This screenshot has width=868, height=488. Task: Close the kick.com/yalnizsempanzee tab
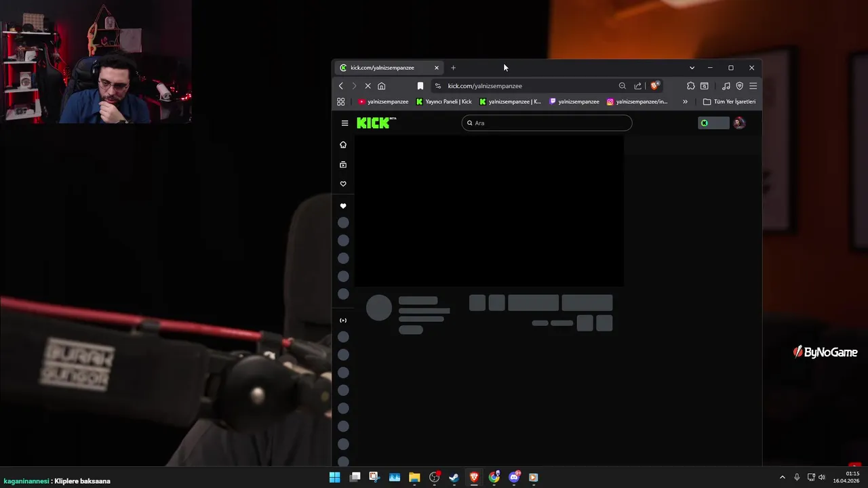click(x=437, y=68)
